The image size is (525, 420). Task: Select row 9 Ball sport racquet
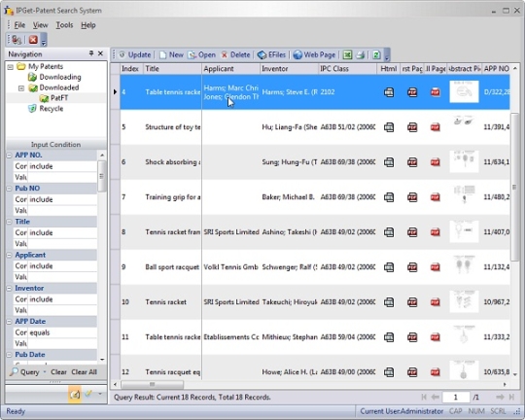tap(315, 267)
